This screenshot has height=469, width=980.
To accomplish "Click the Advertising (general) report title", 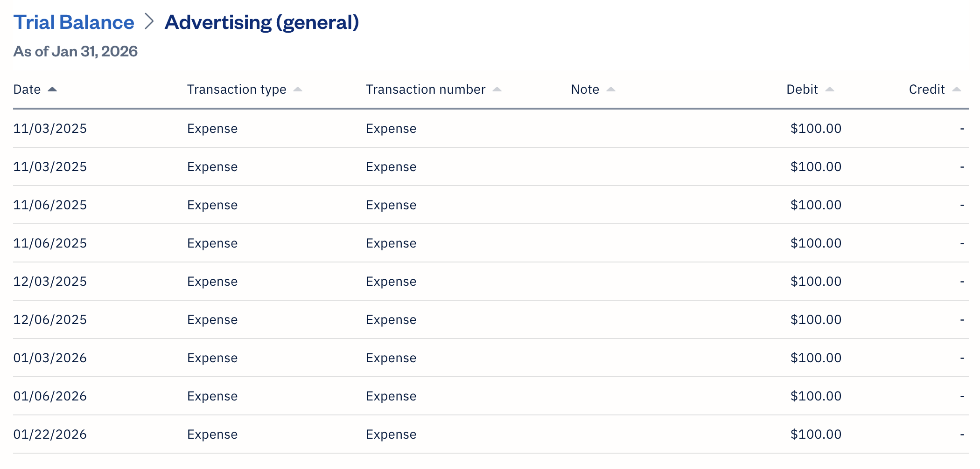I will (x=262, y=21).
